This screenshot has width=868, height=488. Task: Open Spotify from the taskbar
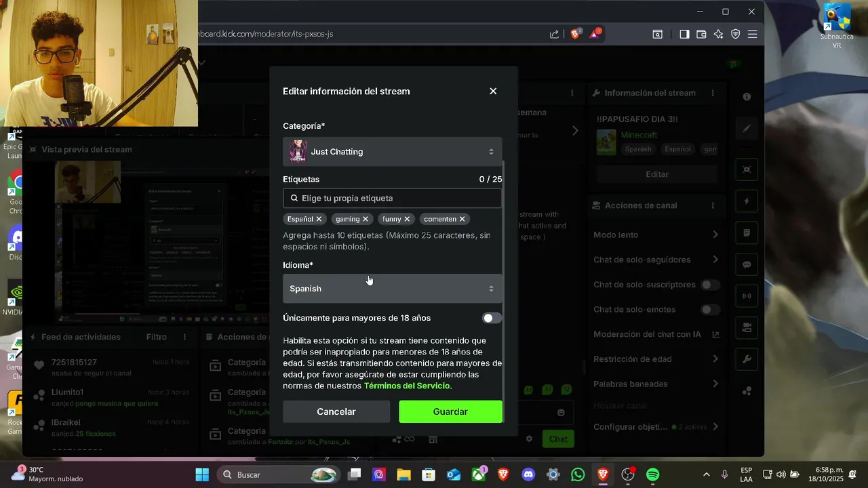tap(652, 474)
